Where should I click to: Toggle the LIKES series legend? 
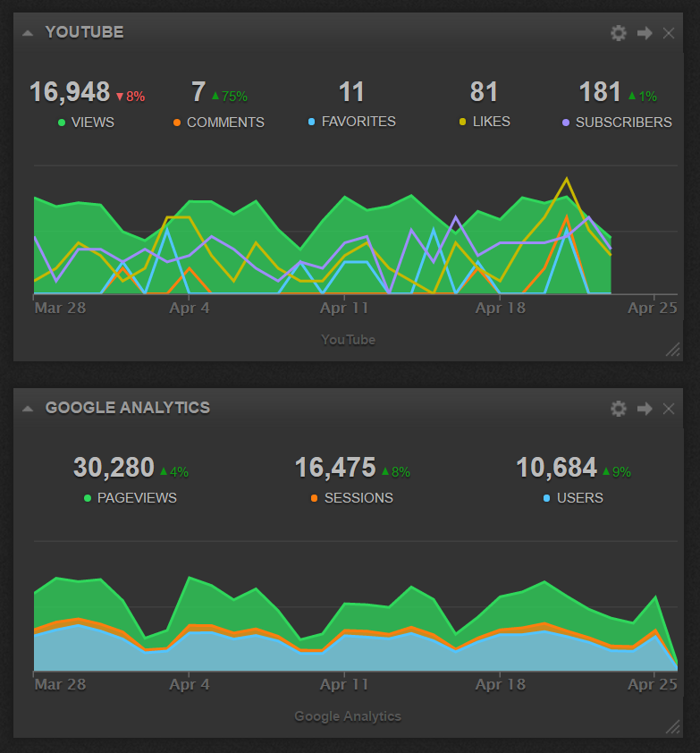pyautogui.click(x=485, y=122)
